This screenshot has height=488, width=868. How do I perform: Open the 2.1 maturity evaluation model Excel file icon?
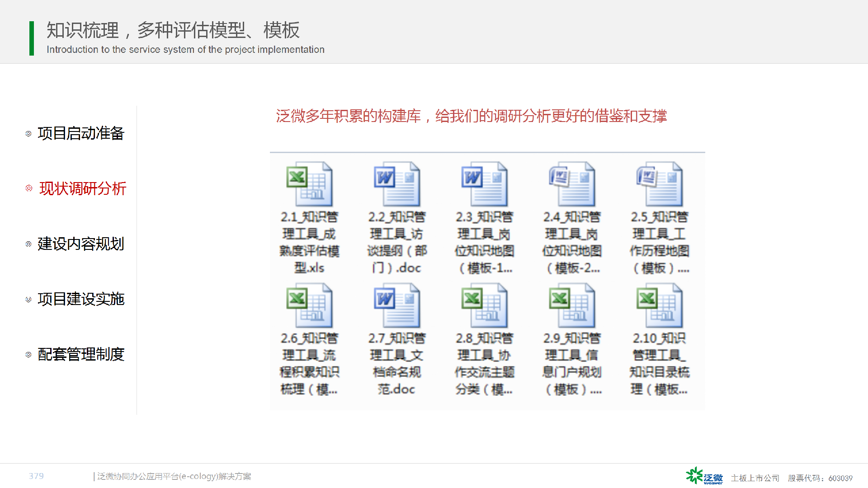click(309, 184)
